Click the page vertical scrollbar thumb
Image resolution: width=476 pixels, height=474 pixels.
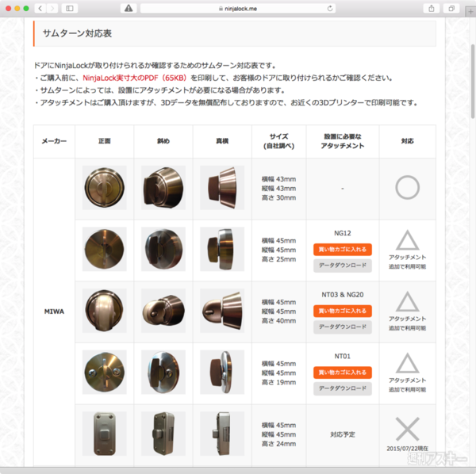[x=473, y=82]
